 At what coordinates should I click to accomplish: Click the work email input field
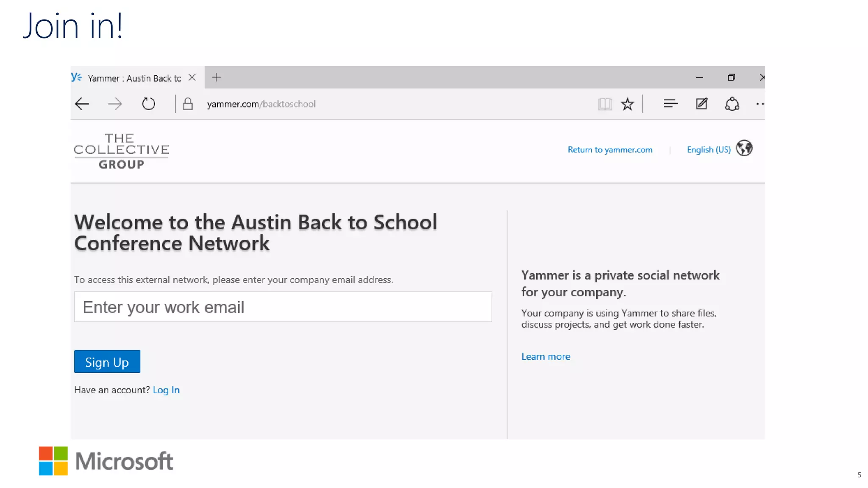tap(283, 307)
